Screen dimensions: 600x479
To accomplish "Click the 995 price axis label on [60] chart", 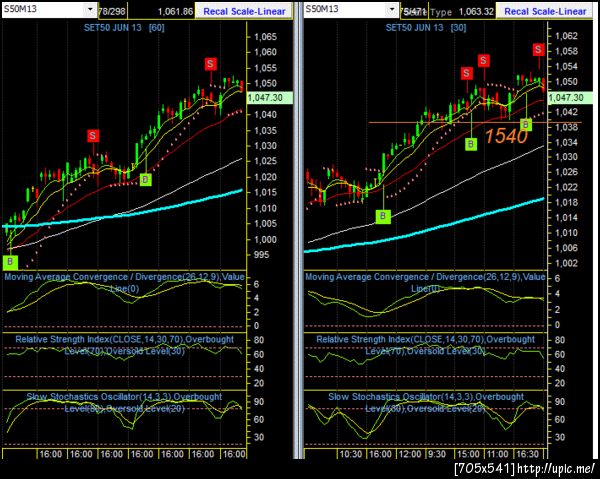I will [261, 255].
